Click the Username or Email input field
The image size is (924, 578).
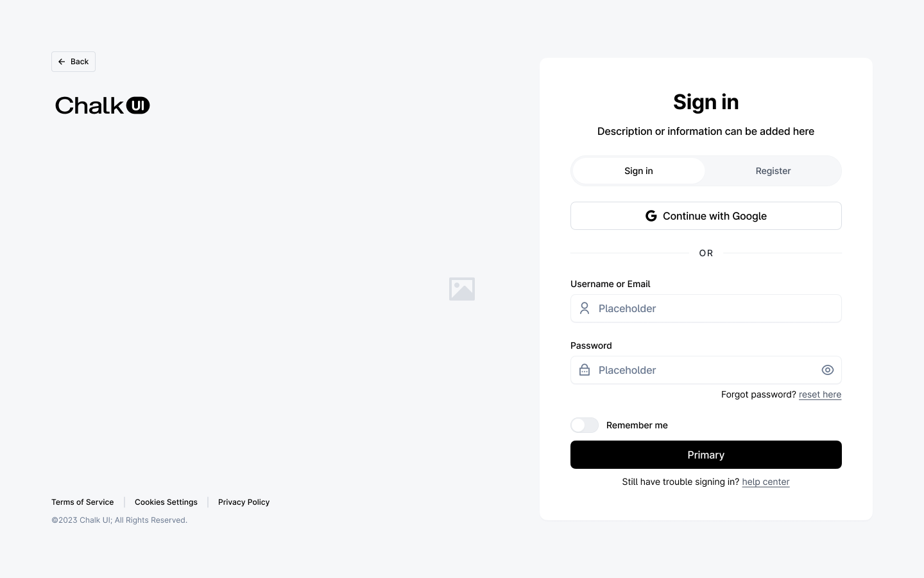point(706,308)
